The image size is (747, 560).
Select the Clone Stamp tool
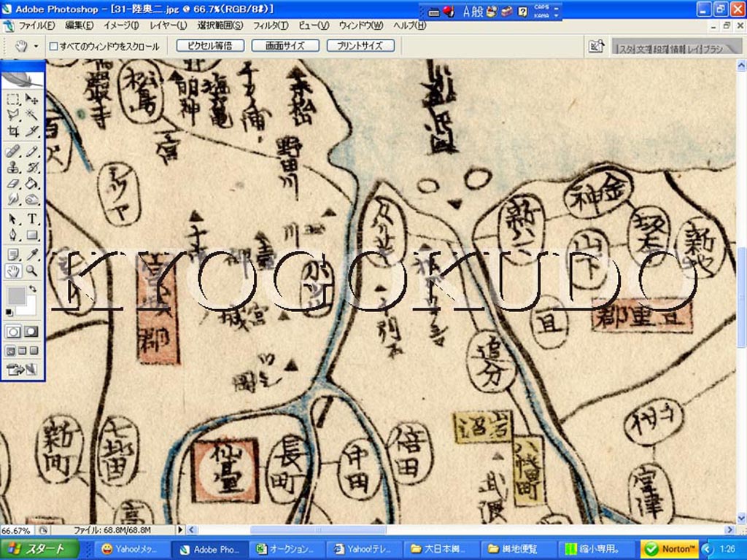[13, 168]
